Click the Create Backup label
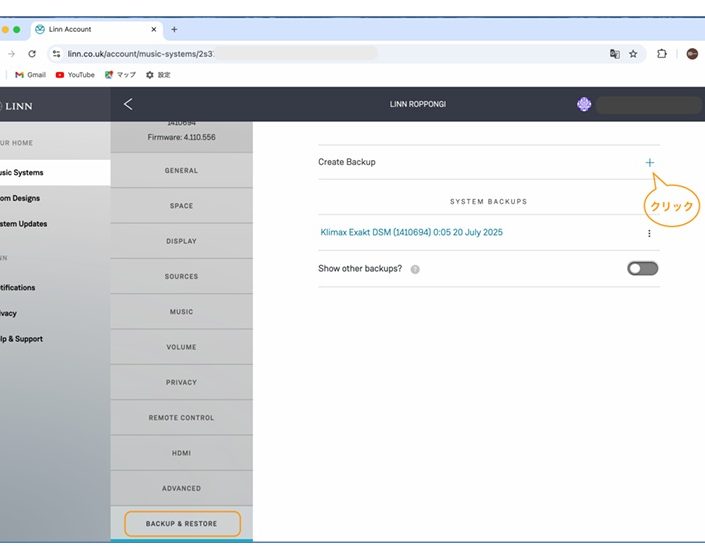 point(347,162)
